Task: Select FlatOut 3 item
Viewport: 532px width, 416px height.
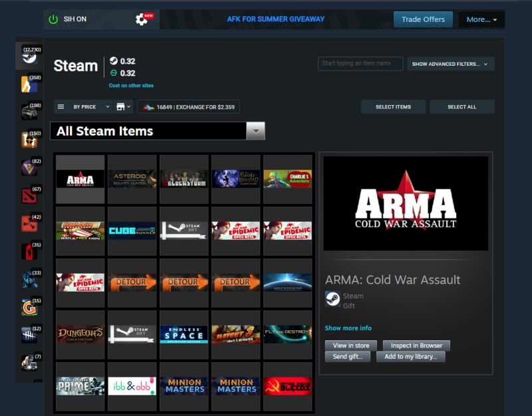Action: point(236,335)
